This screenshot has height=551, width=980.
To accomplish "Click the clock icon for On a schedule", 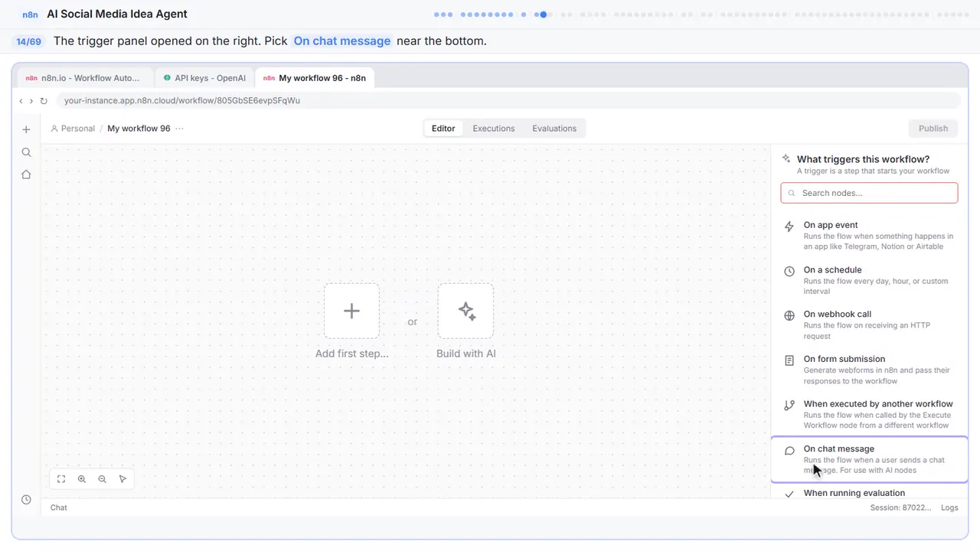I will pyautogui.click(x=789, y=271).
